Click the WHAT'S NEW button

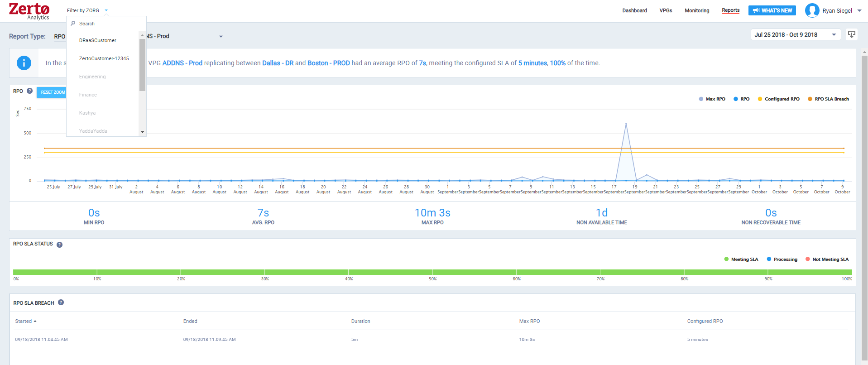point(772,10)
